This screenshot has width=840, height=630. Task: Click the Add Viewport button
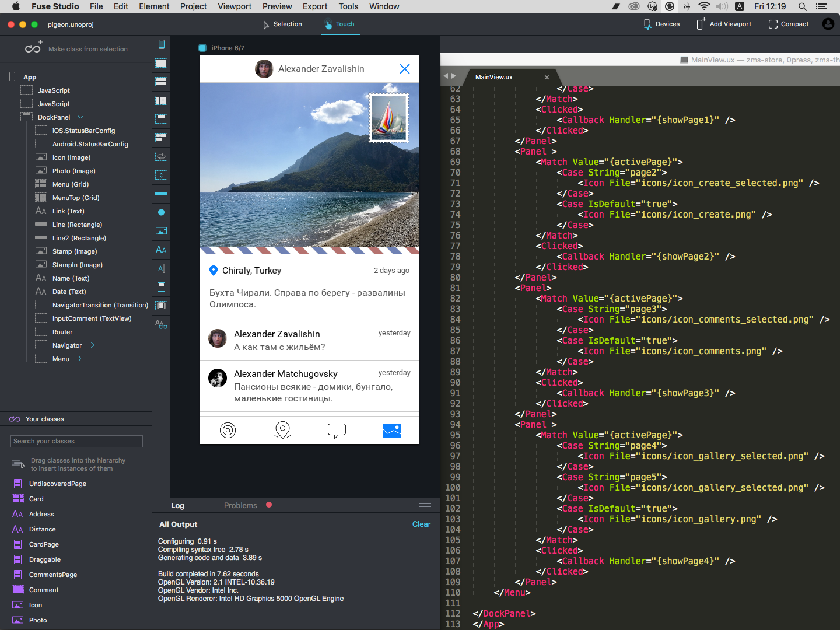pos(724,24)
